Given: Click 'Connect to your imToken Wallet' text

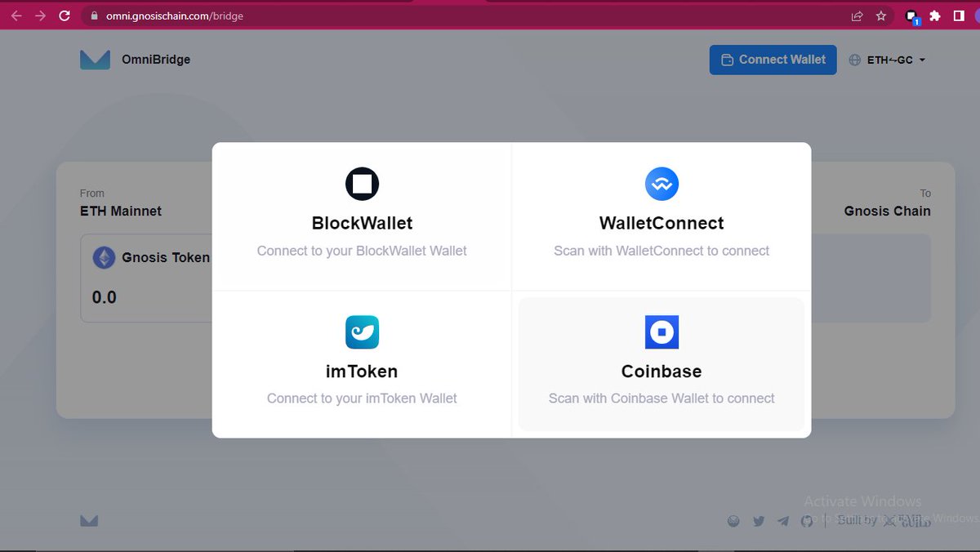Looking at the screenshot, I should click(362, 398).
